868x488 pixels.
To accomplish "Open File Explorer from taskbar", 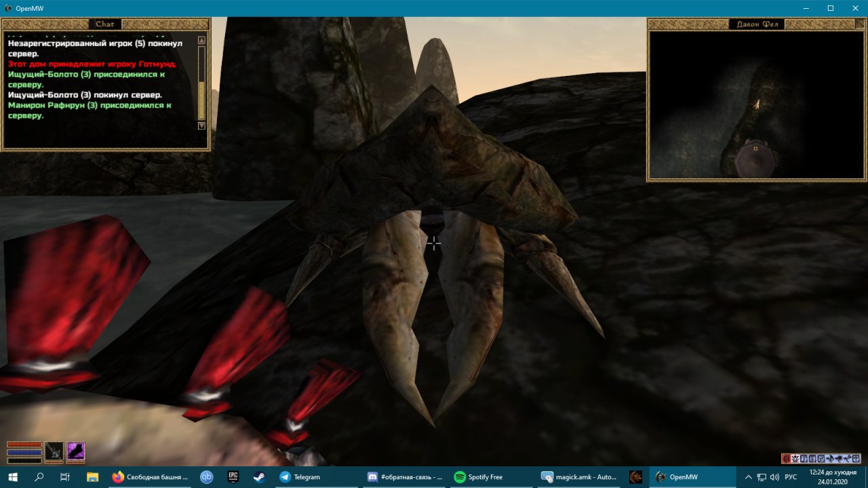I will click(x=92, y=477).
